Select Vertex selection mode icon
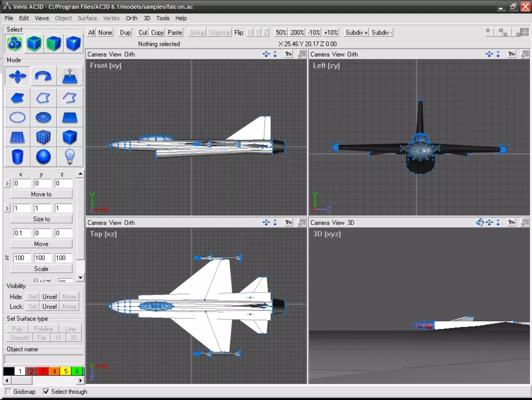The width and height of the screenshot is (532, 400). coord(73,43)
